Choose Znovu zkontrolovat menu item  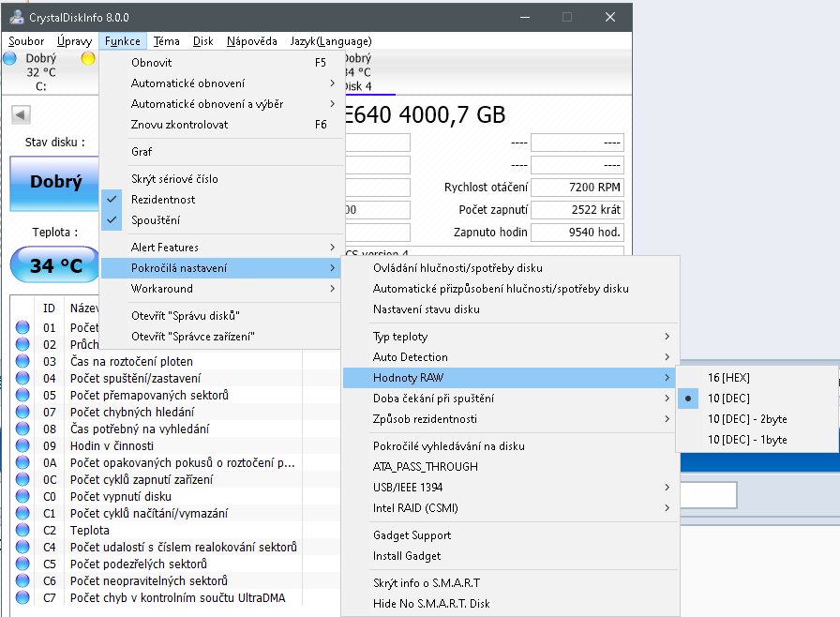point(220,125)
